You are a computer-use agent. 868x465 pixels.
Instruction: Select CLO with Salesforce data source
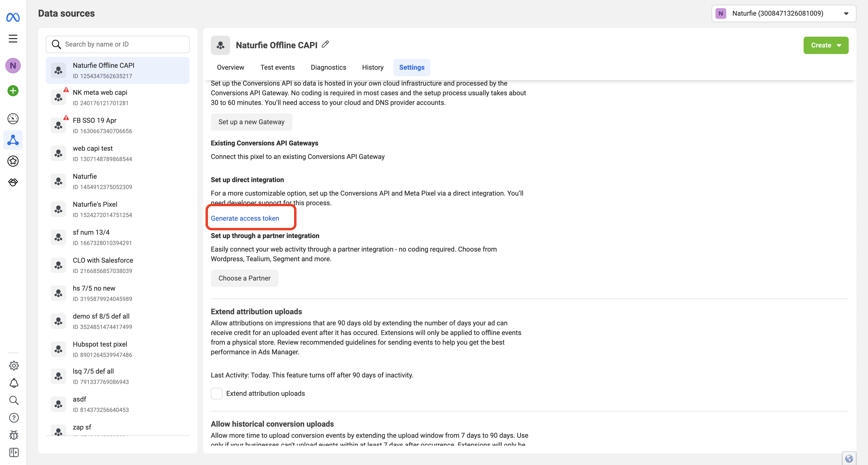[117, 265]
